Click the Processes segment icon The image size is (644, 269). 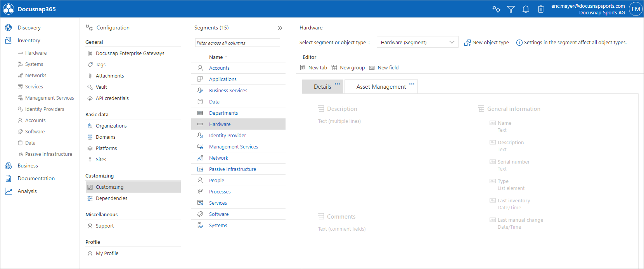click(x=200, y=191)
